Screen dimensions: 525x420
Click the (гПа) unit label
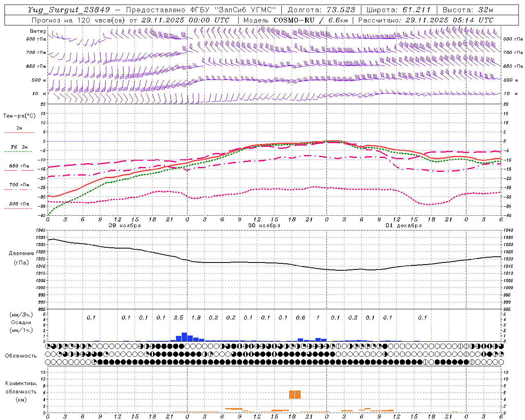pyautogui.click(x=21, y=263)
